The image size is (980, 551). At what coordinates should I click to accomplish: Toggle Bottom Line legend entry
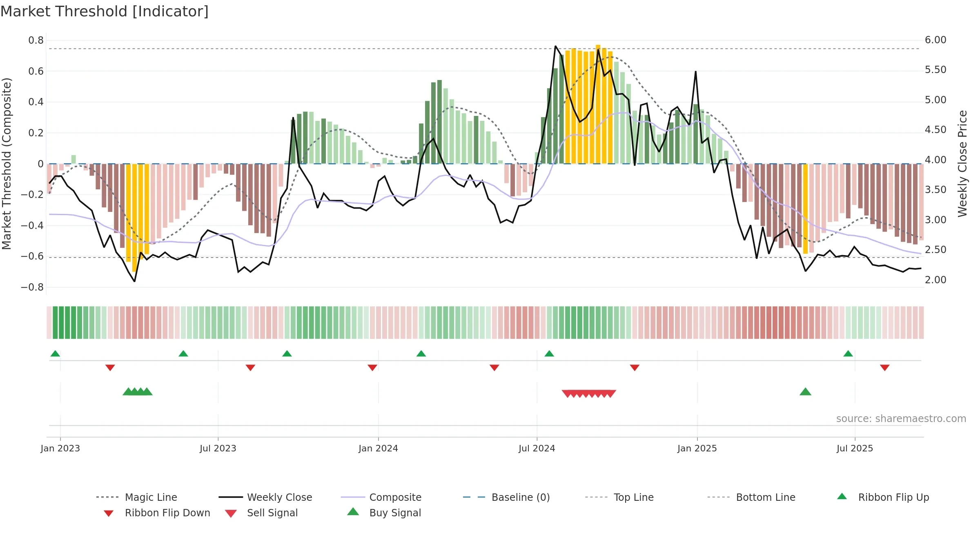751,497
